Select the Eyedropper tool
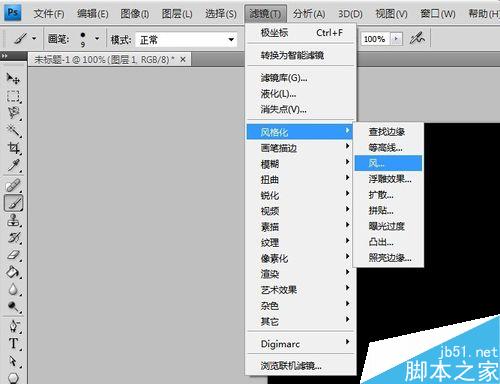This screenshot has width=500, height=384. (x=13, y=165)
